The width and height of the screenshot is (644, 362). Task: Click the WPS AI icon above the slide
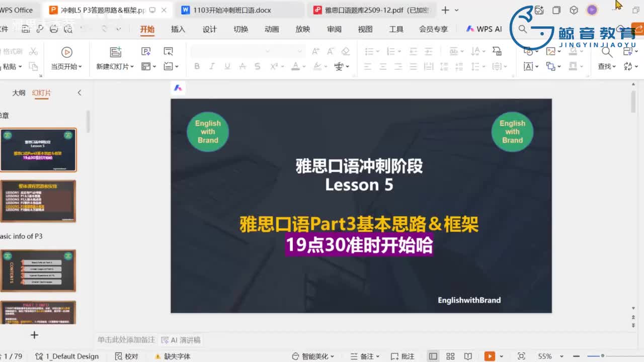click(178, 87)
